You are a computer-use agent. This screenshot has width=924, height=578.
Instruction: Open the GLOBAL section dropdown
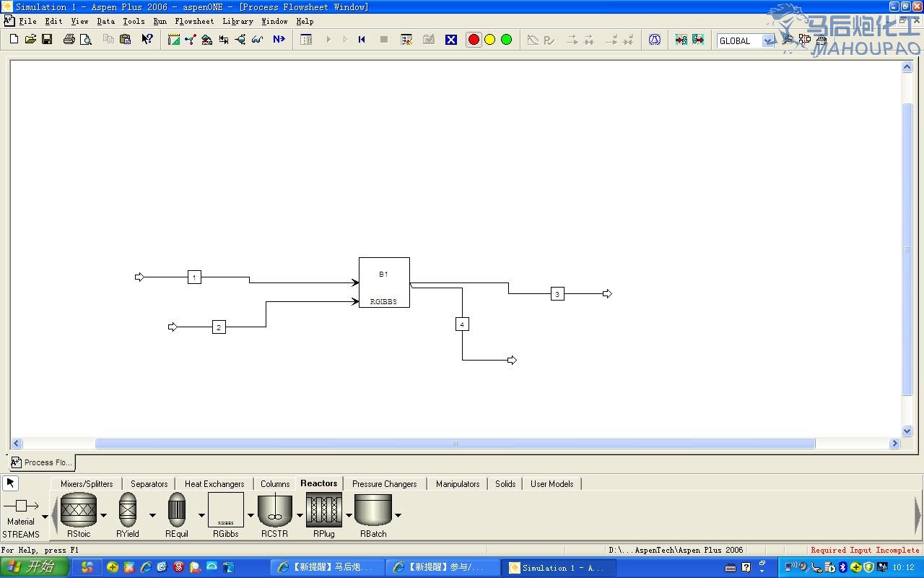768,41
